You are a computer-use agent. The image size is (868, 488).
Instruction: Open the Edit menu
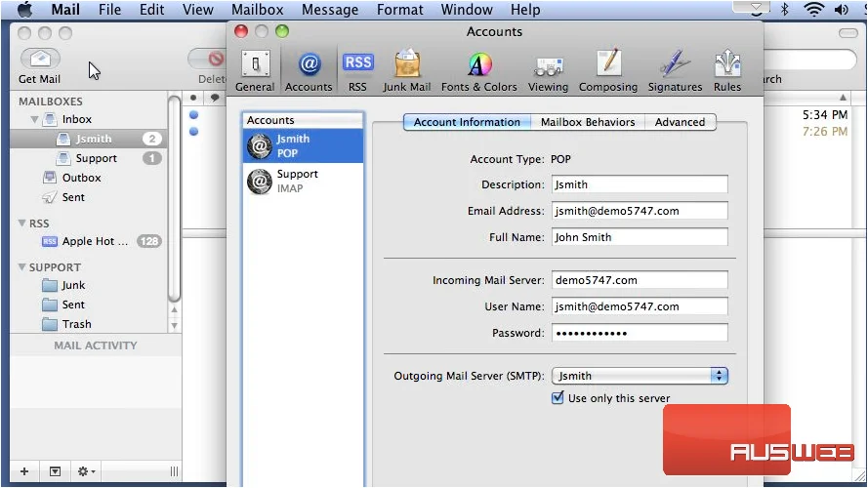[151, 10]
